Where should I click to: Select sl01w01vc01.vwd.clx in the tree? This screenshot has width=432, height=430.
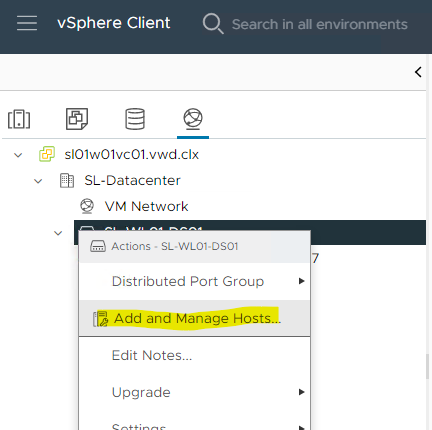(132, 154)
